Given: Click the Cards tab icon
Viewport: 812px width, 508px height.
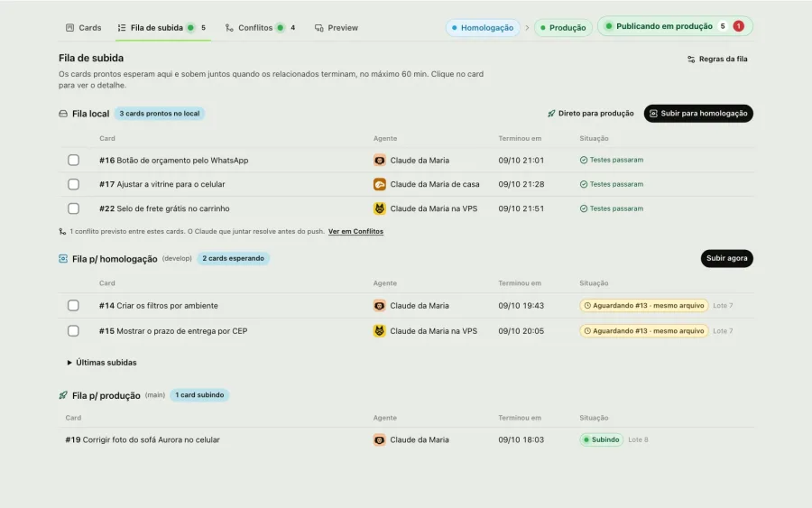Looking at the screenshot, I should tap(69, 27).
